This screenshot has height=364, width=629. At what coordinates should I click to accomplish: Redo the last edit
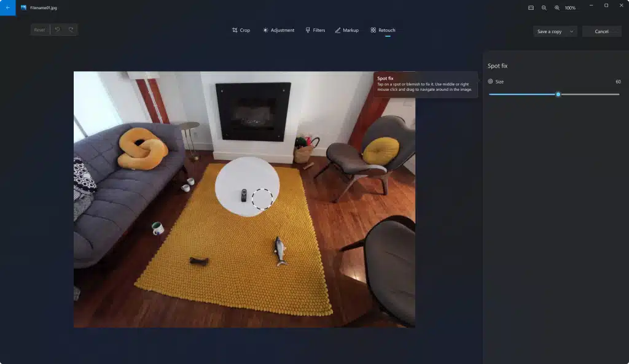click(71, 29)
